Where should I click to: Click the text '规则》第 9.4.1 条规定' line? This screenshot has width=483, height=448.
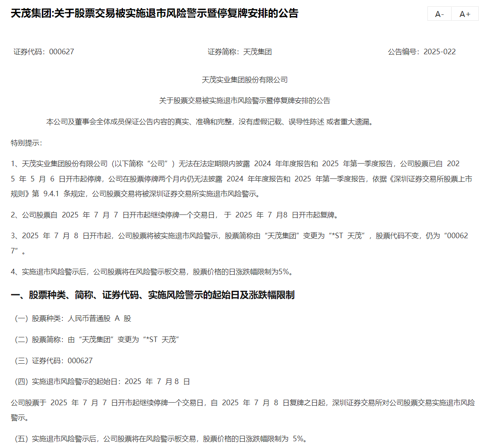point(136,194)
